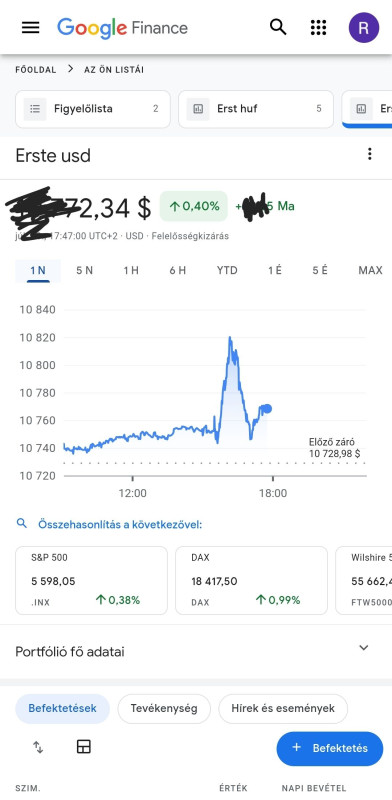Select the Tevékenység chip
Viewport: 392px width, 800px height.
[x=164, y=709]
